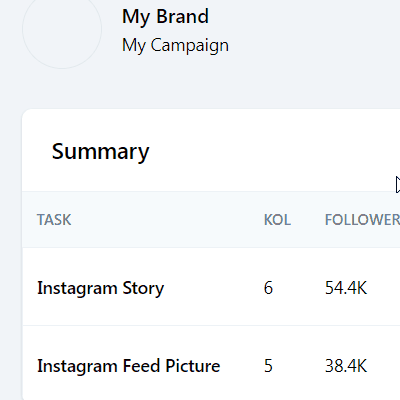
Task: Click KOL count 6 for Instagram Story
Action: coord(268,288)
